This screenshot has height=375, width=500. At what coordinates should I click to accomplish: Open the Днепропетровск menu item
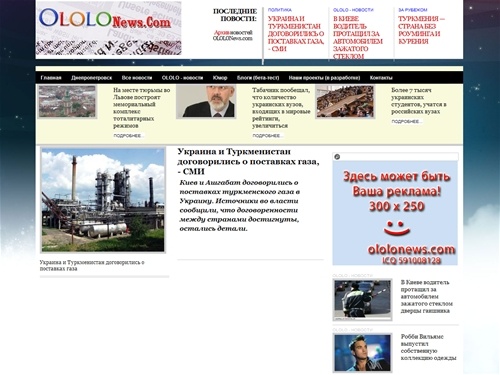pyautogui.click(x=92, y=78)
